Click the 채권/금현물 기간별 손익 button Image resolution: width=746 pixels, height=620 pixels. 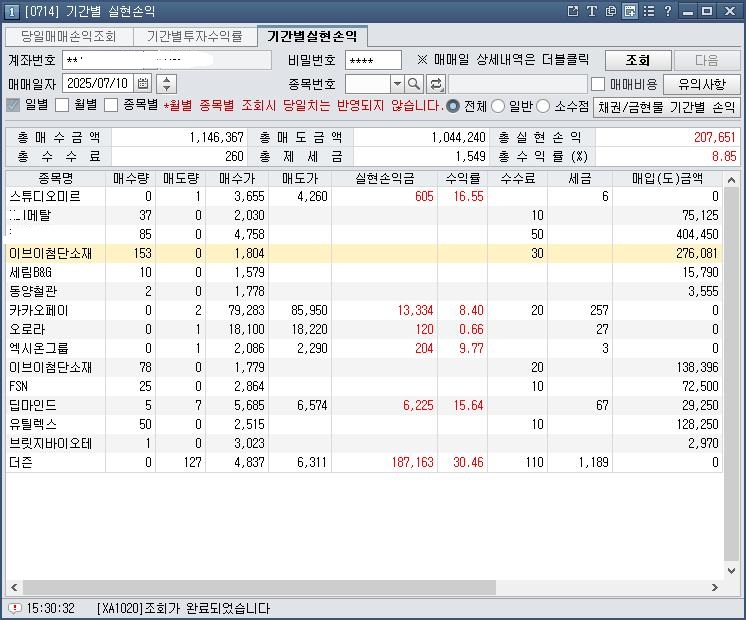tap(666, 107)
